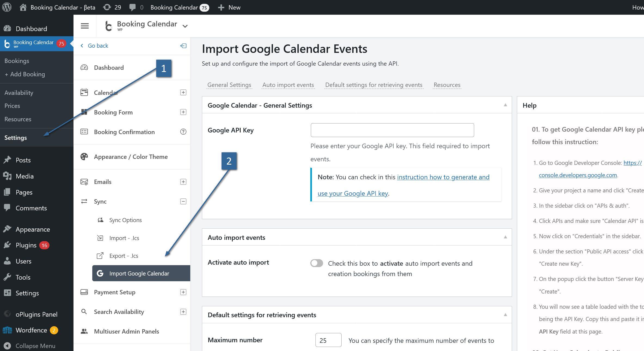Collapse the Google Calendar - General Settings panel

[505, 105]
